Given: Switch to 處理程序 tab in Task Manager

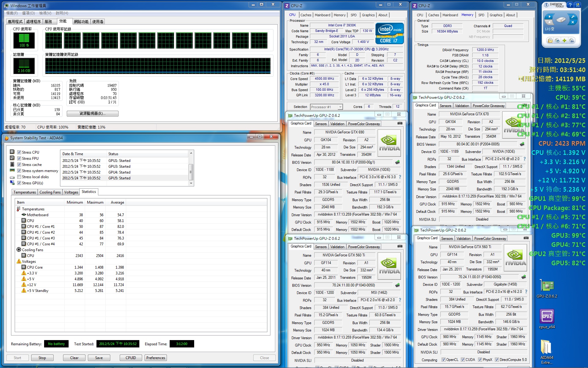Looking at the screenshot, I should (x=33, y=22).
